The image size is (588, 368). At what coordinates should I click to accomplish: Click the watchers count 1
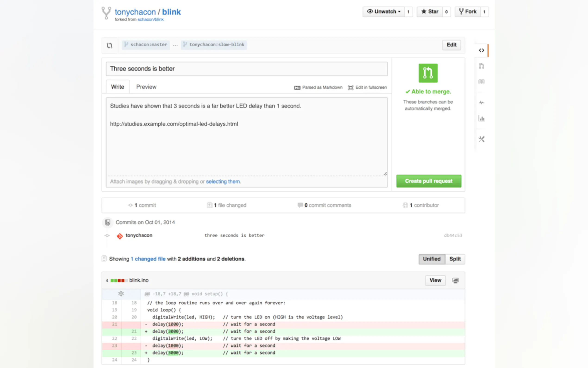(408, 12)
